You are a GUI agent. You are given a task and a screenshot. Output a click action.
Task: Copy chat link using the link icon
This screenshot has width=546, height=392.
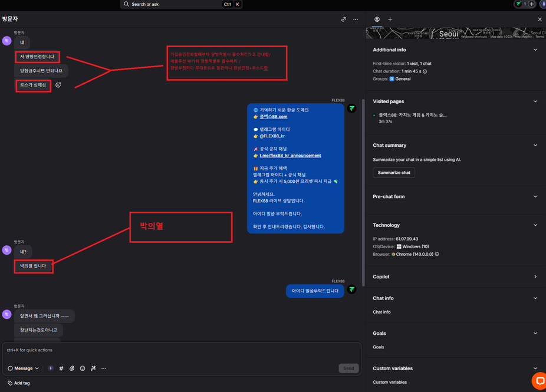tap(344, 19)
